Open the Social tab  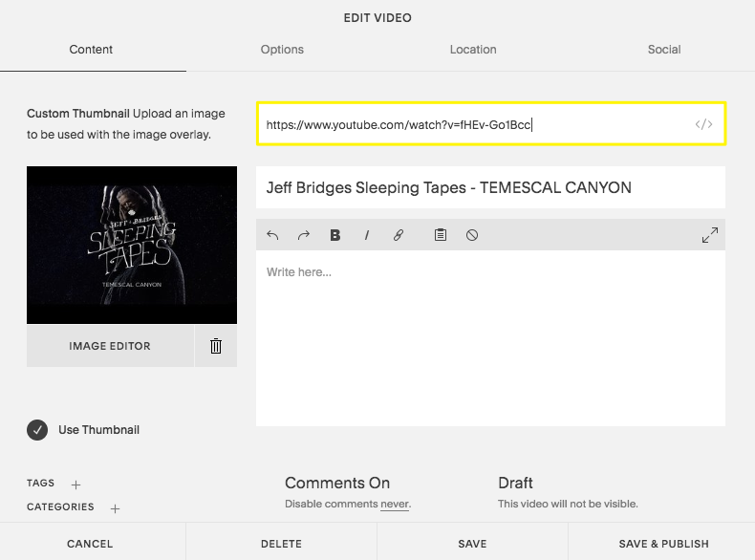click(664, 50)
